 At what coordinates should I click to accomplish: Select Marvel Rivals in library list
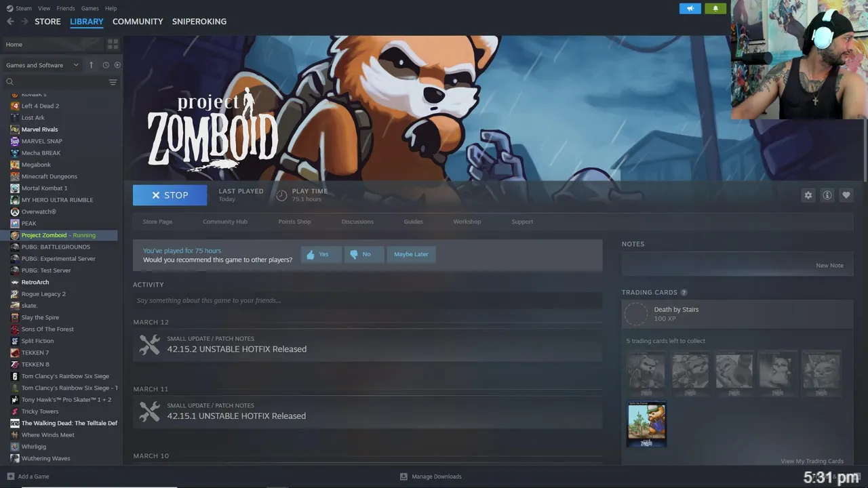pos(39,129)
